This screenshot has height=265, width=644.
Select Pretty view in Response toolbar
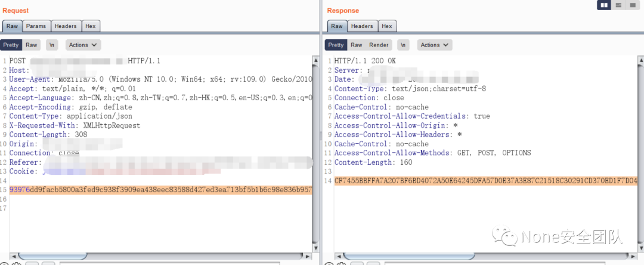click(336, 45)
